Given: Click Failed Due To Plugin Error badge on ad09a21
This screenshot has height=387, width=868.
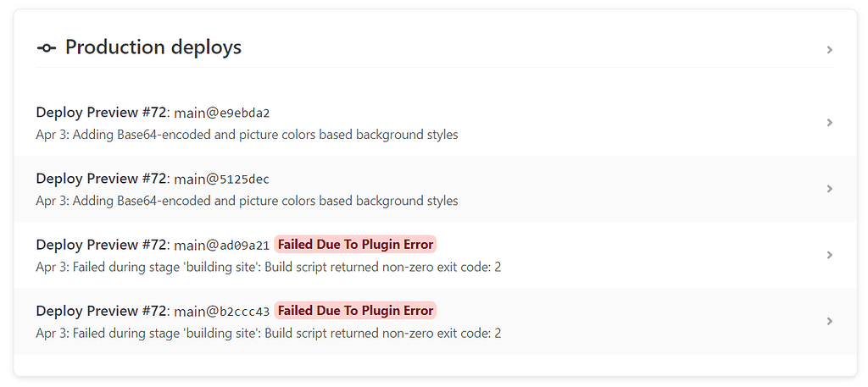Looking at the screenshot, I should (355, 245).
